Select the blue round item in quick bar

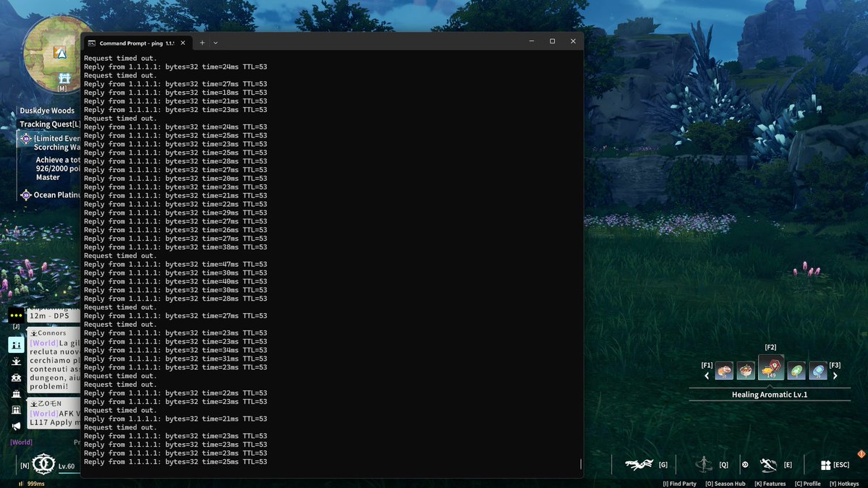point(818,371)
